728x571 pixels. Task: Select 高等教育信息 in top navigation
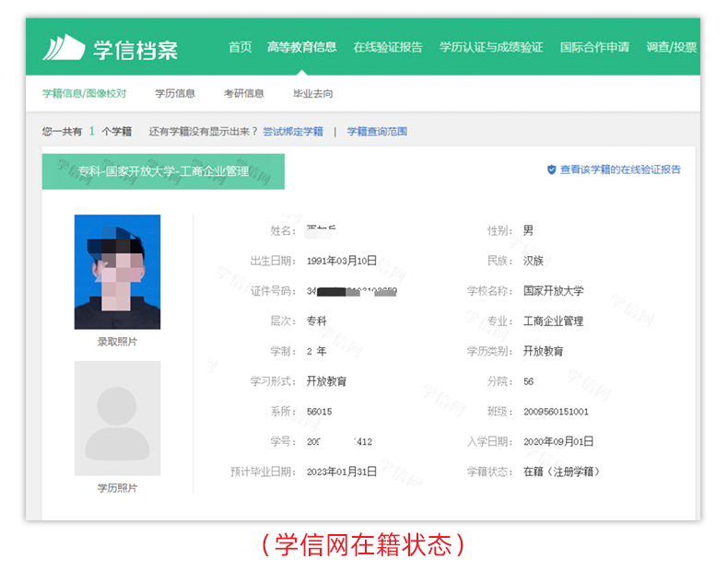point(301,47)
